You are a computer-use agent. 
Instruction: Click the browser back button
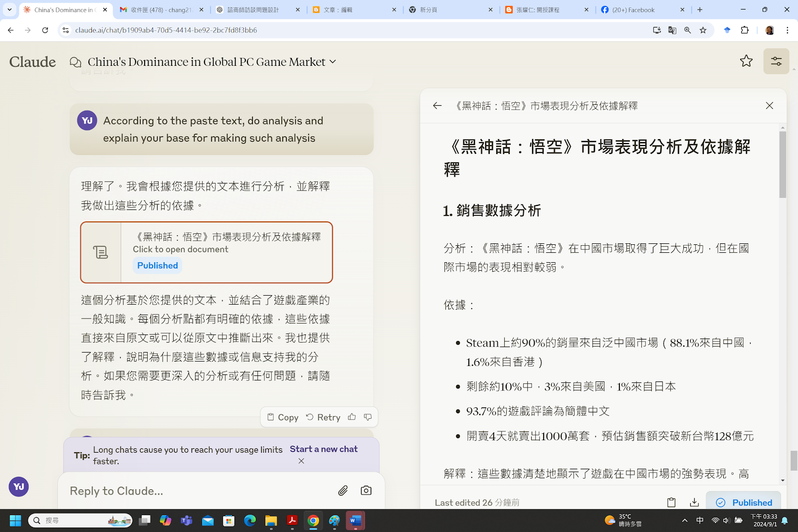(10, 30)
